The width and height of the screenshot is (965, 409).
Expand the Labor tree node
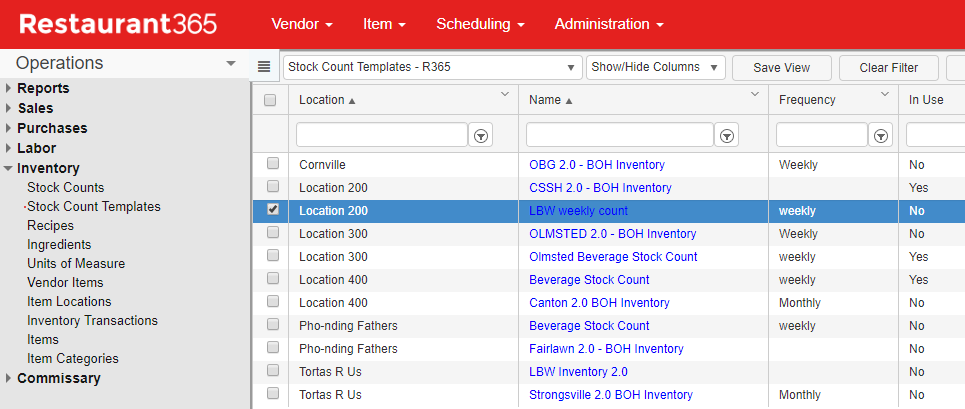coord(8,148)
